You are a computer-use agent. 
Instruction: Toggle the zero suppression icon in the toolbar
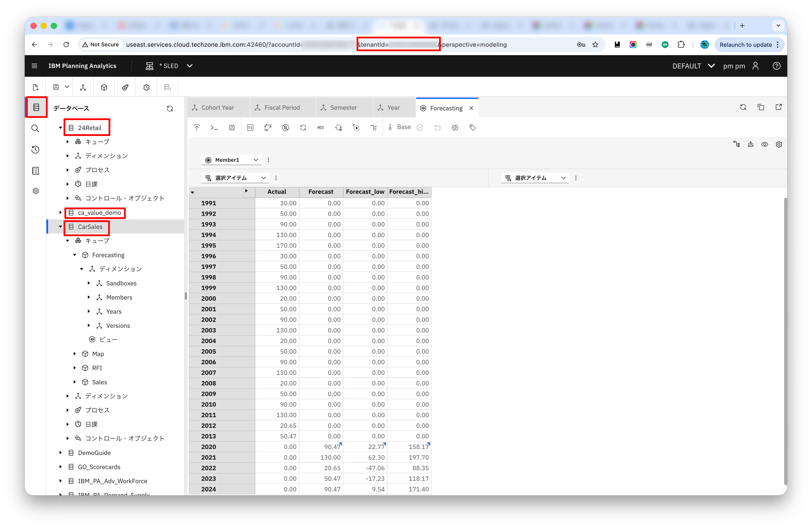[286, 128]
